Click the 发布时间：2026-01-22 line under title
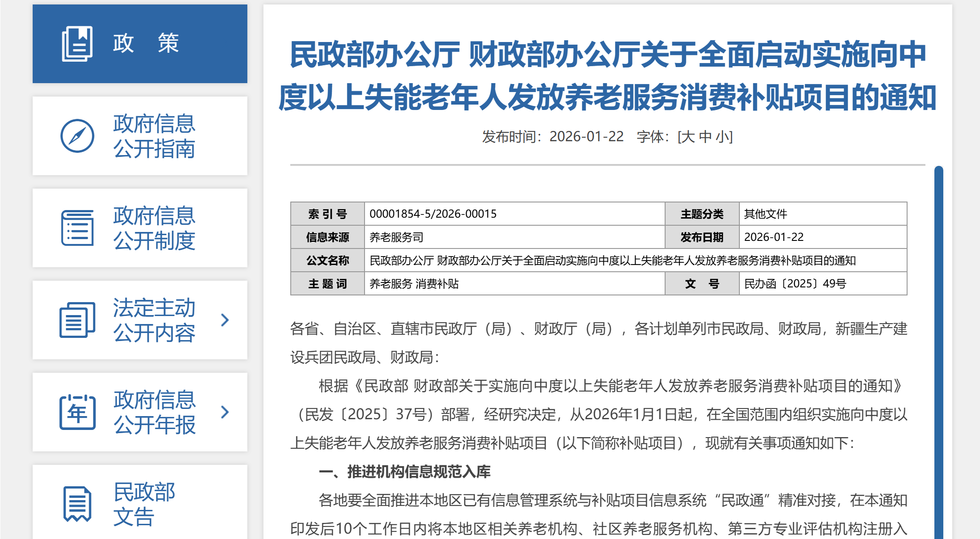Viewport: 980px width, 539px height. coord(552,137)
